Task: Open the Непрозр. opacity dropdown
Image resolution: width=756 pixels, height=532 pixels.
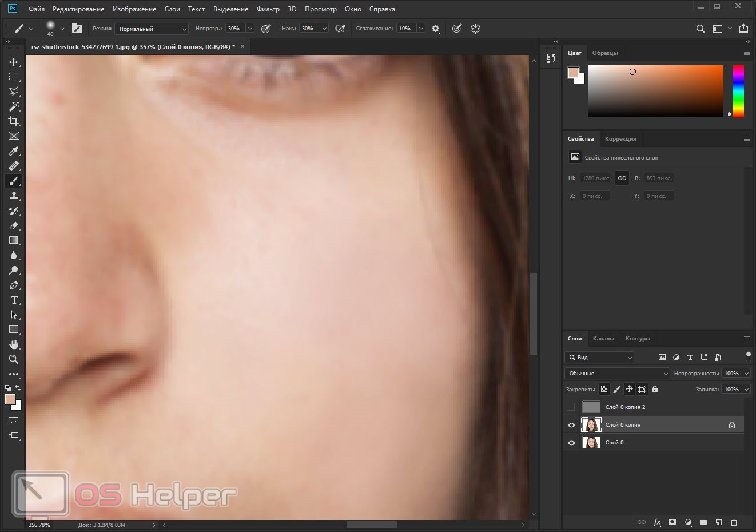Action: (x=250, y=29)
